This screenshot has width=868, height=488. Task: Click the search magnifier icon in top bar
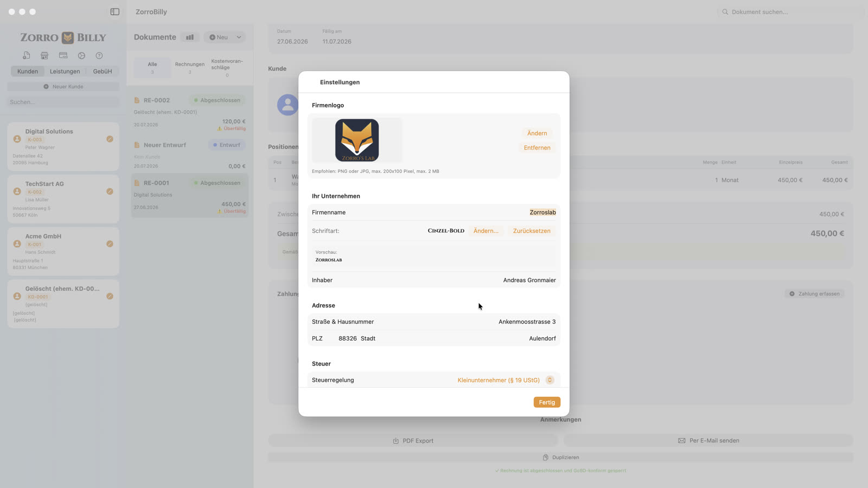click(725, 11)
